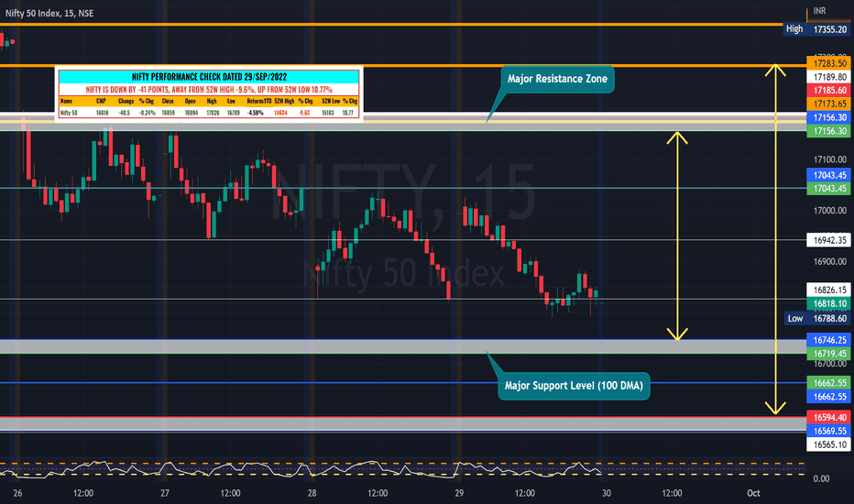Click the green 16818.10 current price label
The width and height of the screenshot is (854, 504).
tap(828, 303)
